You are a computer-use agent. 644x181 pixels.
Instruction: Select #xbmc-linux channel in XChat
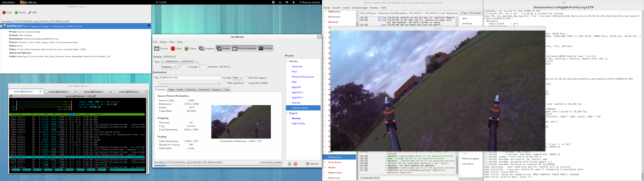[x=335, y=173]
